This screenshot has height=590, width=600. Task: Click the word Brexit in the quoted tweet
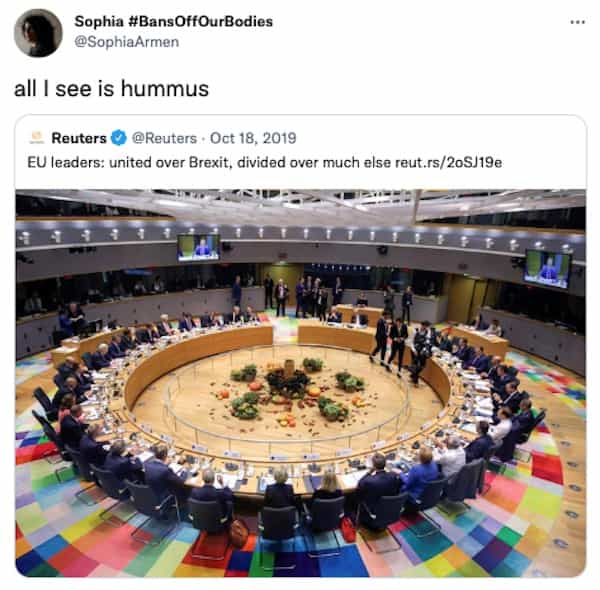point(206,161)
